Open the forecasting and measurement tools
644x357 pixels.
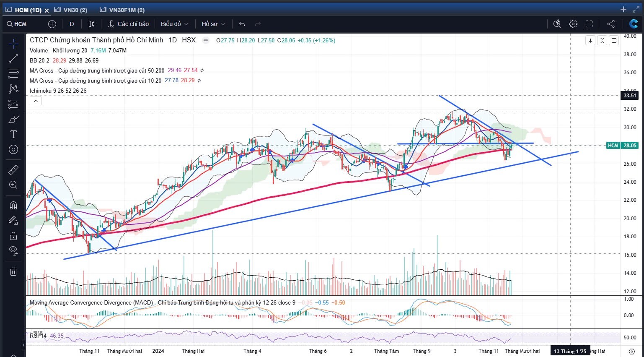(x=13, y=104)
